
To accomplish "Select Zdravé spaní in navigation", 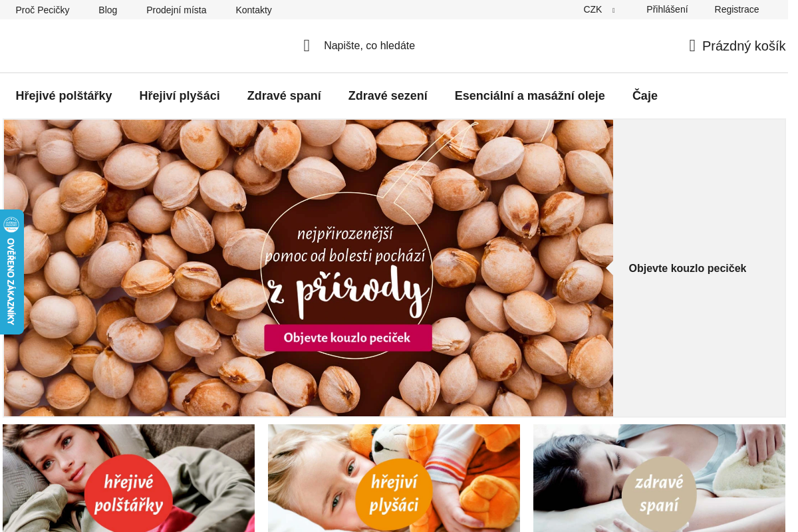I will point(284,96).
